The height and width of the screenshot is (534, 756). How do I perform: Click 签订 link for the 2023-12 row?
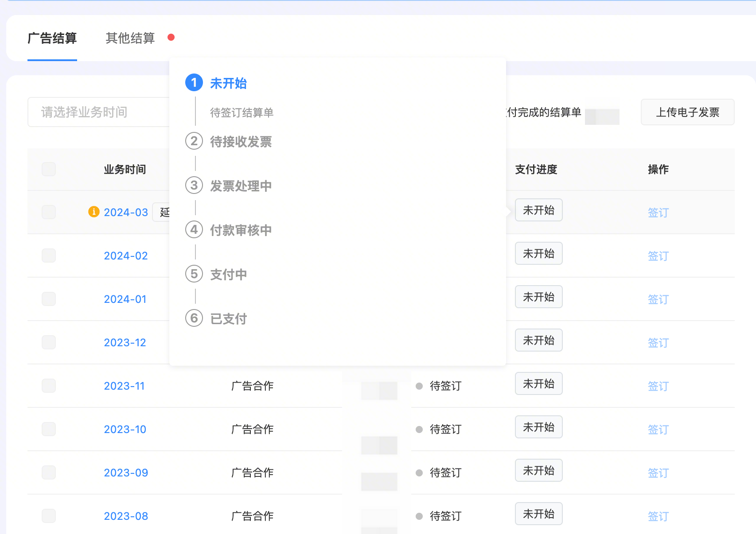658,343
